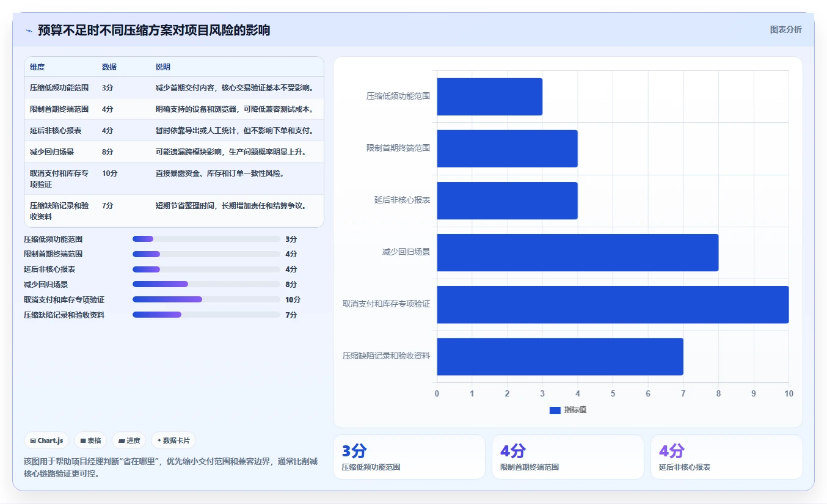This screenshot has height=504, width=827.
Task: Click the 说明 column header
Action: tap(163, 67)
